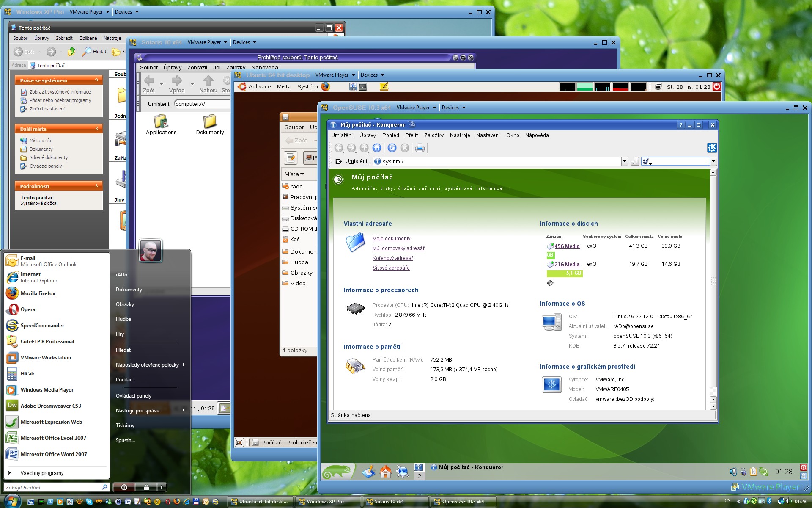Click the volume icon in openSUSE tray
Viewport: 812px width, 508px height.
point(733,472)
